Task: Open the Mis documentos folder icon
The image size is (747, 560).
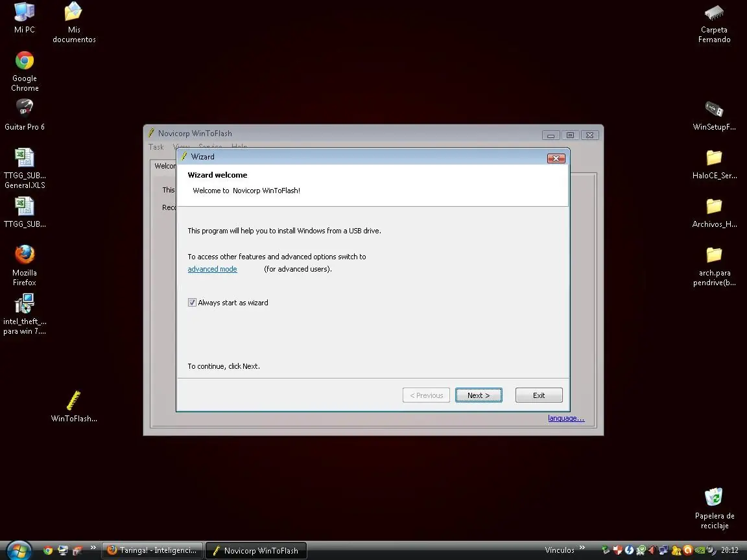Action: click(x=74, y=23)
